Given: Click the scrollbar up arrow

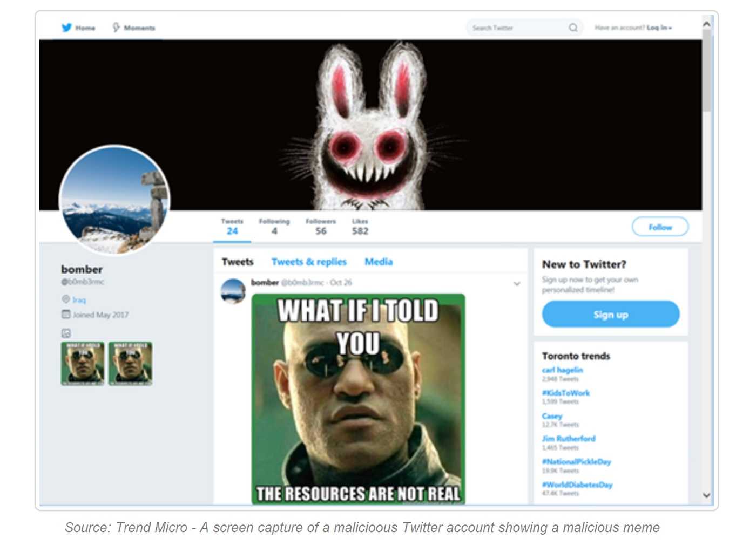Looking at the screenshot, I should point(706,24).
